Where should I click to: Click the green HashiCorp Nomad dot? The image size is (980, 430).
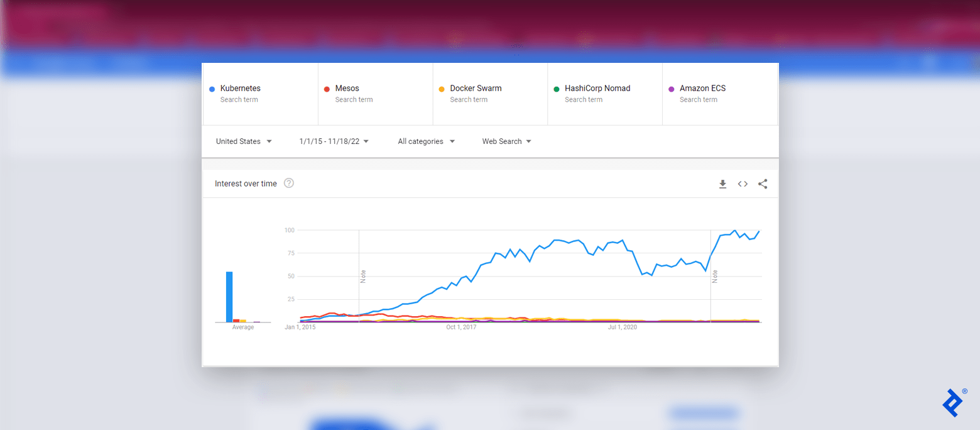pos(556,89)
